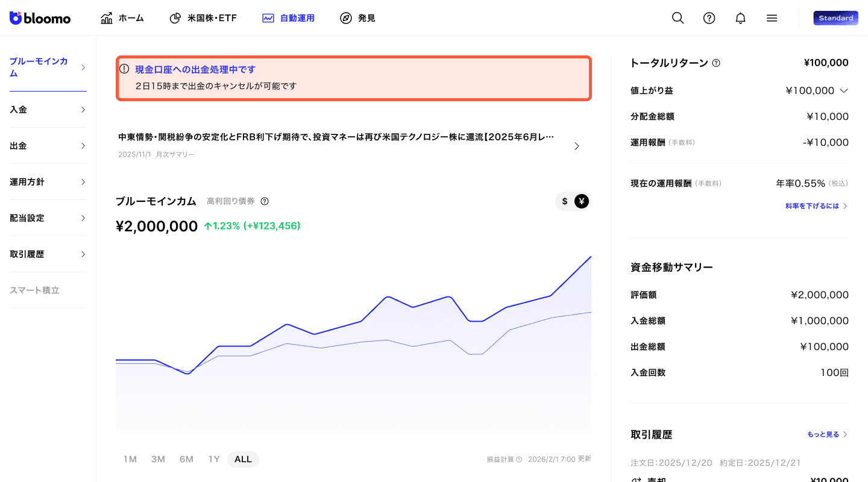Open 入金 in sidebar
Viewport: 868px width, 482px height.
pyautogui.click(x=48, y=110)
